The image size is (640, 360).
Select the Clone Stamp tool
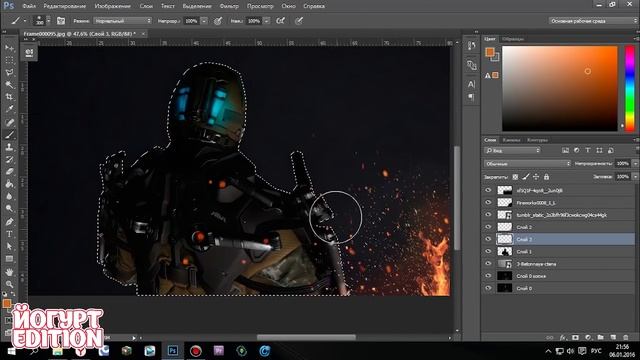[9, 147]
